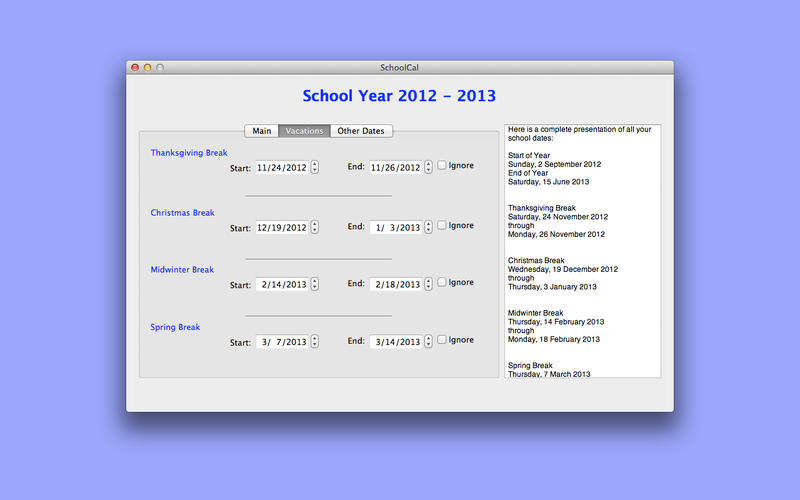The width and height of the screenshot is (800, 500).
Task: Click the Spring Break end date 3/14/2013
Action: pyautogui.click(x=395, y=342)
